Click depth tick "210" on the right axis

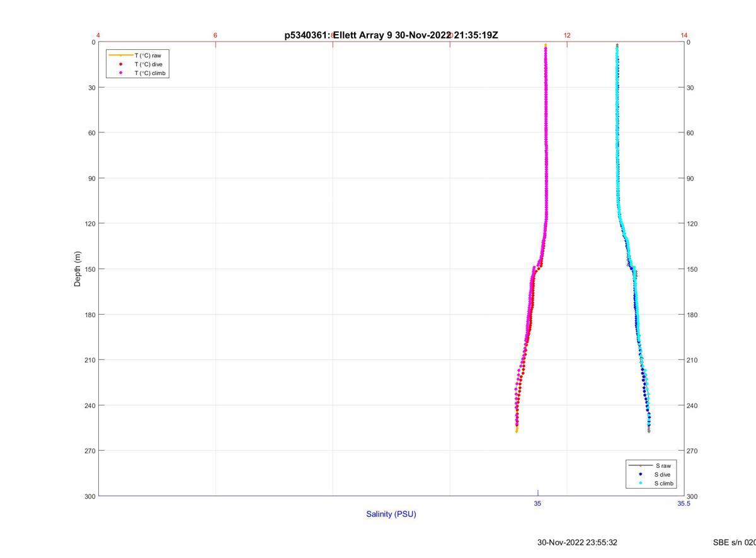tap(693, 360)
